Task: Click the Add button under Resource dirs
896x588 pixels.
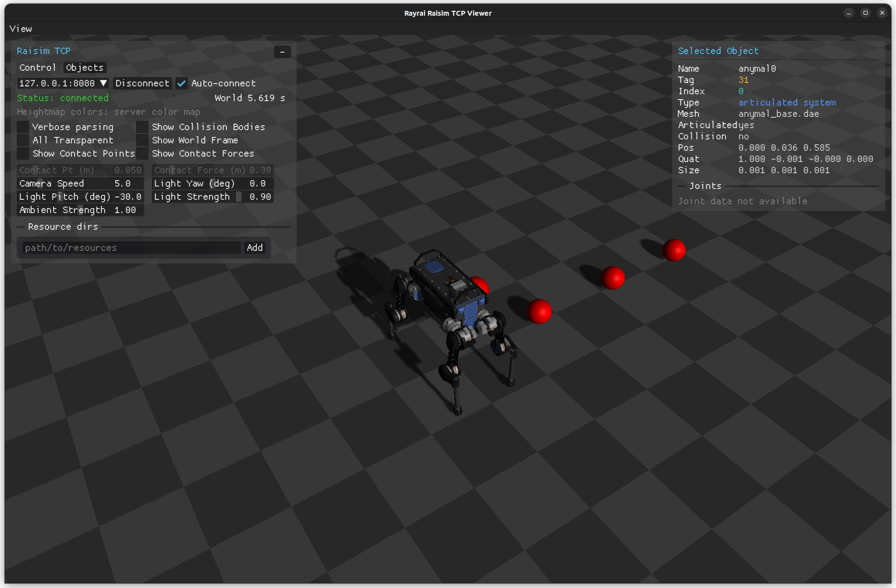Action: 254,247
